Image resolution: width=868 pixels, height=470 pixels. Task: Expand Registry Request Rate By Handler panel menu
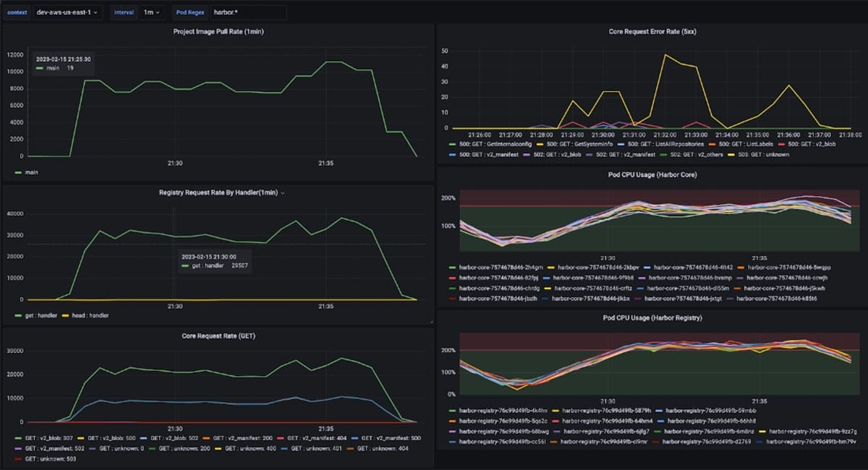tap(283, 193)
